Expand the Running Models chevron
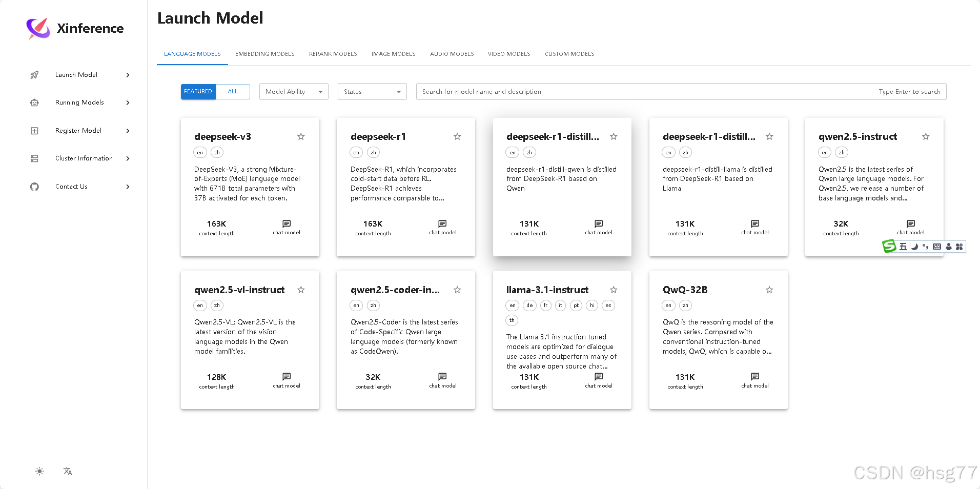 [x=128, y=103]
